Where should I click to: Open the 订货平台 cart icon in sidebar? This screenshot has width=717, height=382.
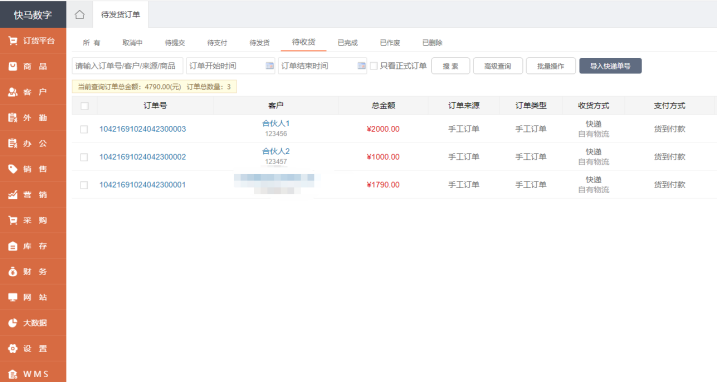[13, 41]
